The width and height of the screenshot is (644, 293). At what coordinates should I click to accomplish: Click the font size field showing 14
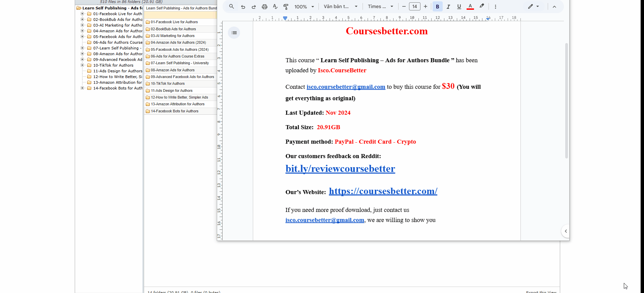pyautogui.click(x=414, y=6)
